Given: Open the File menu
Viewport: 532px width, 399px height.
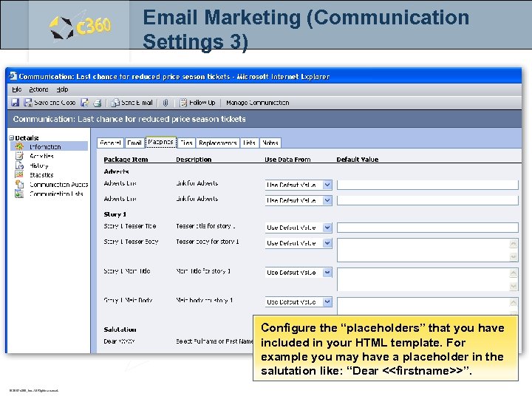Looking at the screenshot, I should 16,89.
